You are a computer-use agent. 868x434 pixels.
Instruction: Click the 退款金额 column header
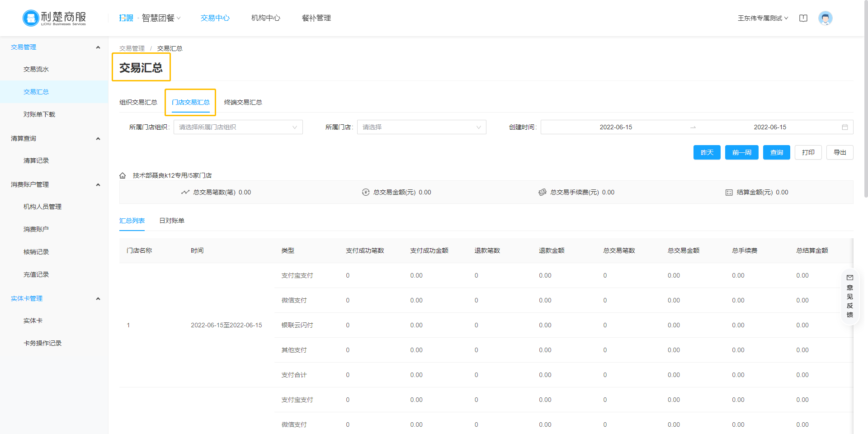[552, 250]
